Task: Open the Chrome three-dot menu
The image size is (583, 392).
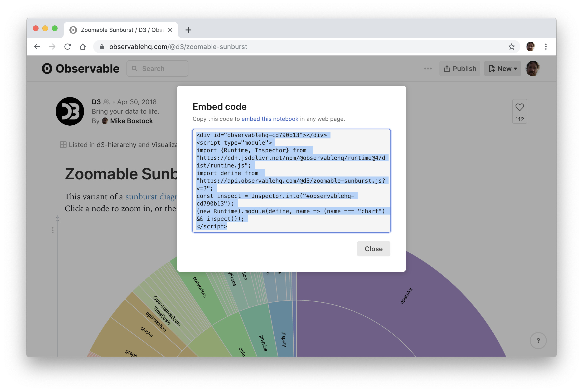Action: point(545,47)
